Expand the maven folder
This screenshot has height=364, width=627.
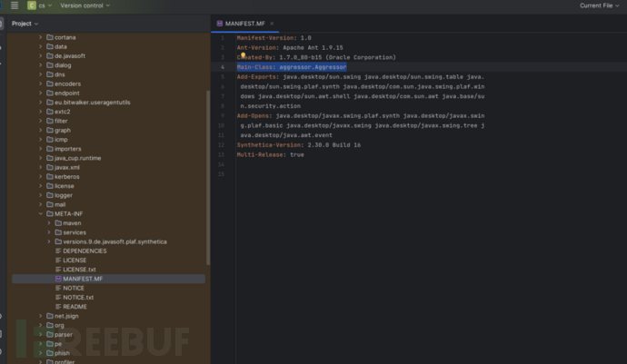point(48,222)
